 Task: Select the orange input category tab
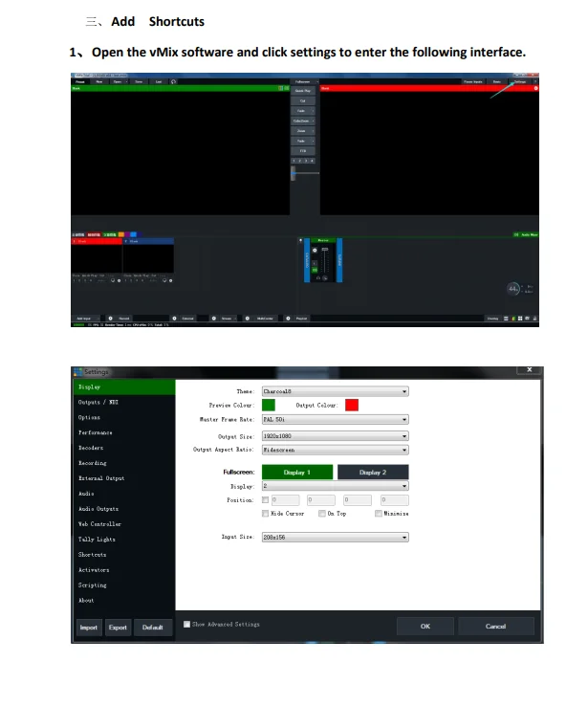(x=121, y=234)
